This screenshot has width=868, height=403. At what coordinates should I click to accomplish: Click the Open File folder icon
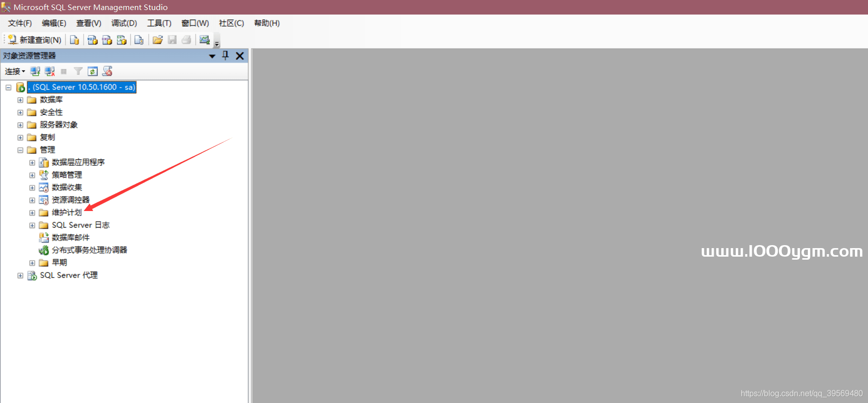coord(157,40)
